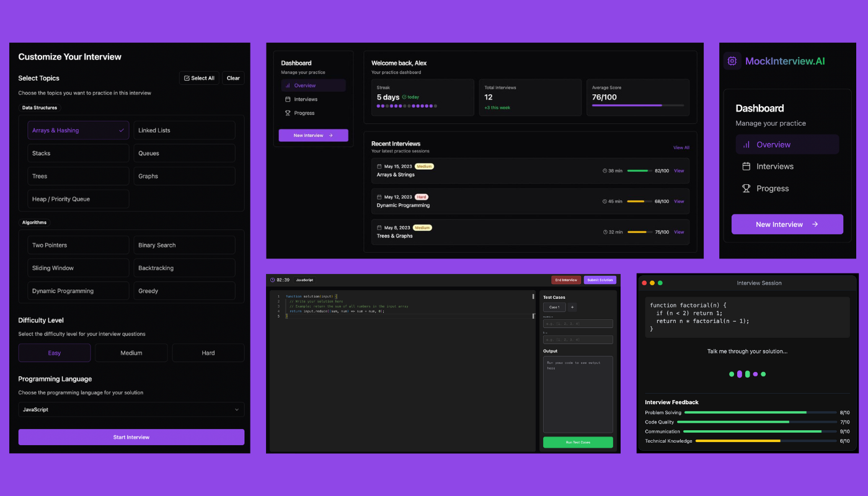Add a test case with the plus icon
Image resolution: width=868 pixels, height=496 pixels.
tap(572, 307)
